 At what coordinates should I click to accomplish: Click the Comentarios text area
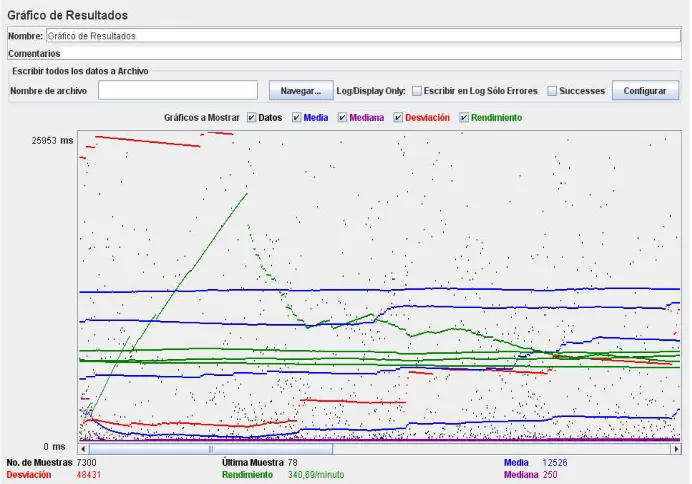pos(371,53)
